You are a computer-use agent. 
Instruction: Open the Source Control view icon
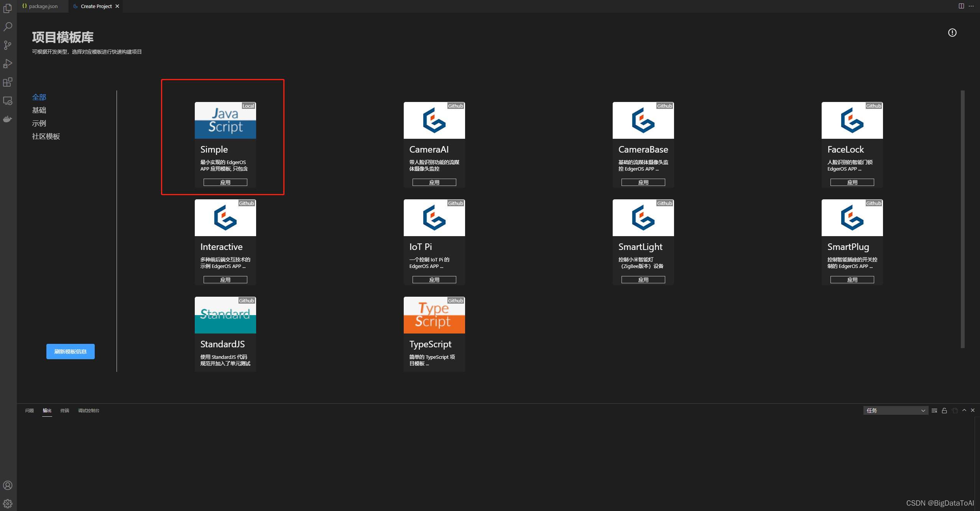click(x=8, y=45)
